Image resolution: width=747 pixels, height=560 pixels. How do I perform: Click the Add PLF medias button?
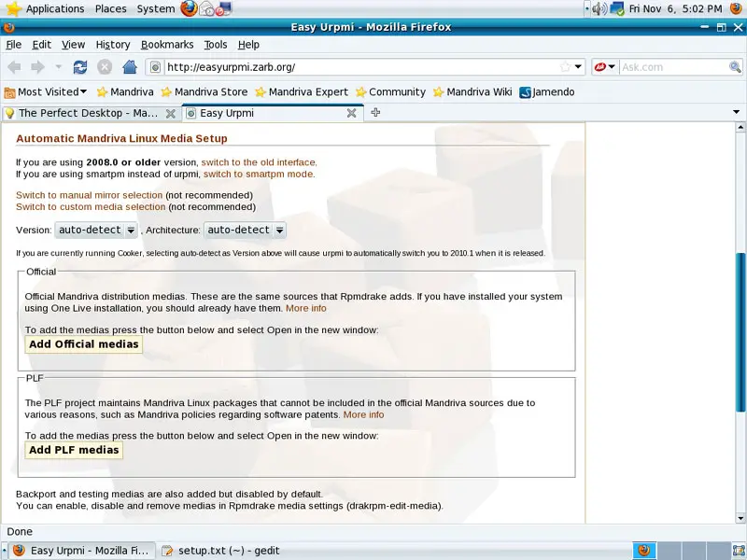(x=74, y=450)
